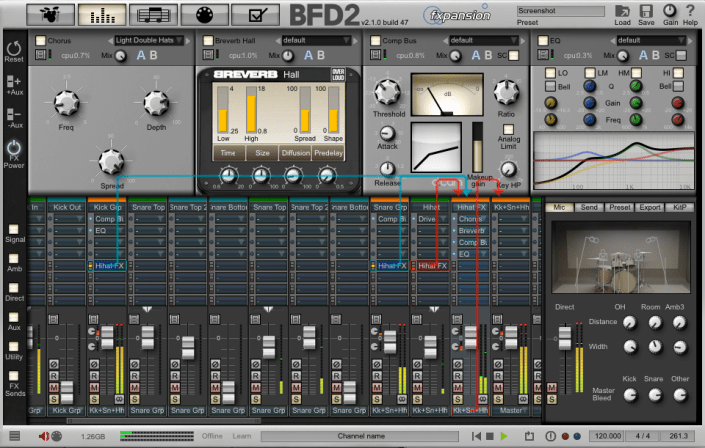705x448 pixels.
Task: Click the Learn button in status bar
Action: coord(241,437)
